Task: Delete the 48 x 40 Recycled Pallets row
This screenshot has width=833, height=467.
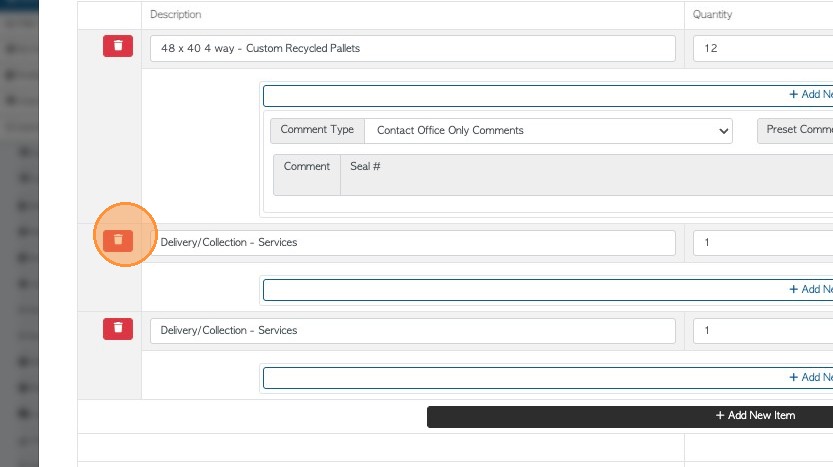Action: pyautogui.click(x=118, y=46)
